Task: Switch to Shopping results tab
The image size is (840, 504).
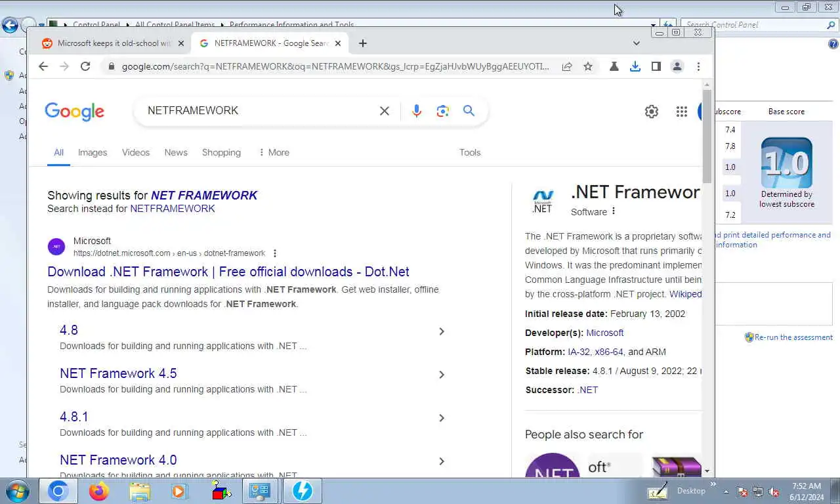Action: 221,152
